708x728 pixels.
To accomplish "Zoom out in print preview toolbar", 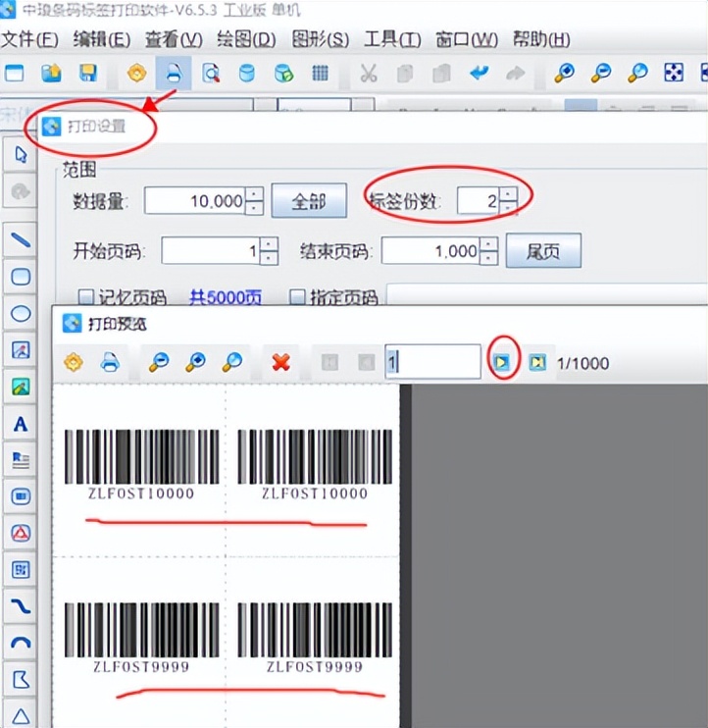I will click(x=159, y=362).
